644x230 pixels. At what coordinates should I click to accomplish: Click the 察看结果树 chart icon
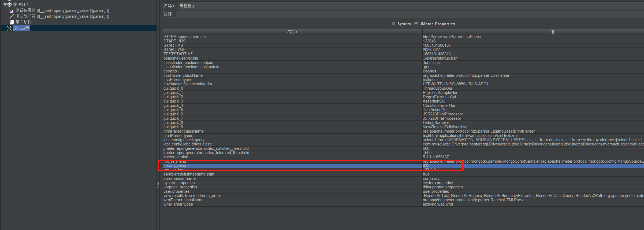point(12,11)
